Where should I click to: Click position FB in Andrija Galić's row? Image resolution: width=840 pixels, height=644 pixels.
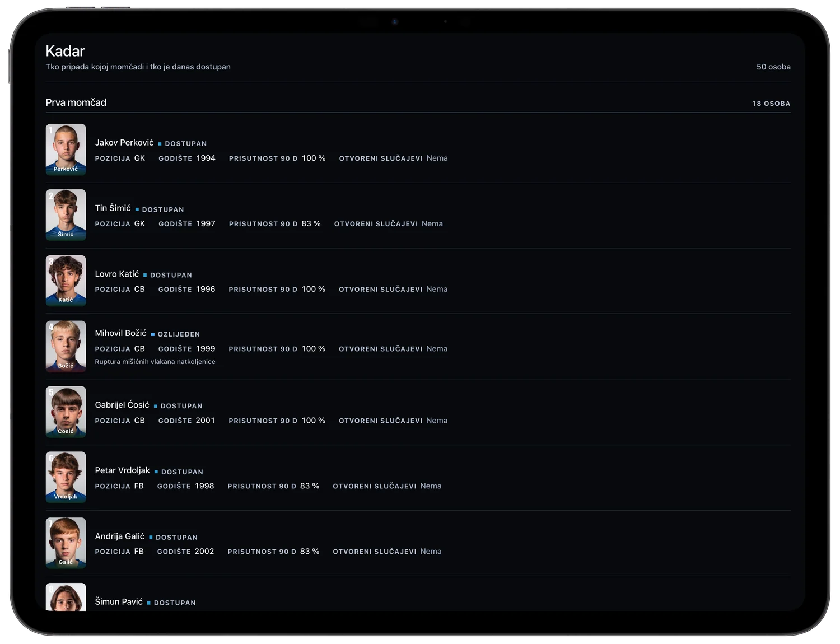coord(139,552)
